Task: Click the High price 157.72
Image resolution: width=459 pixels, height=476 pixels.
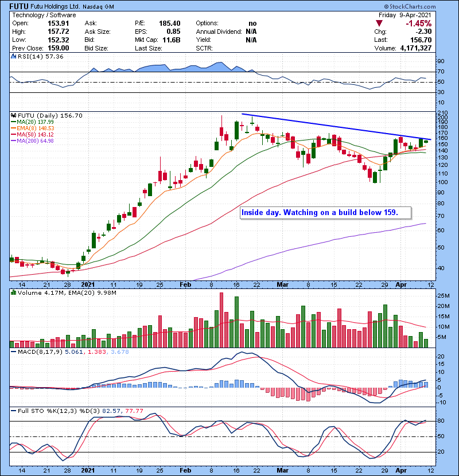Action: point(59,32)
